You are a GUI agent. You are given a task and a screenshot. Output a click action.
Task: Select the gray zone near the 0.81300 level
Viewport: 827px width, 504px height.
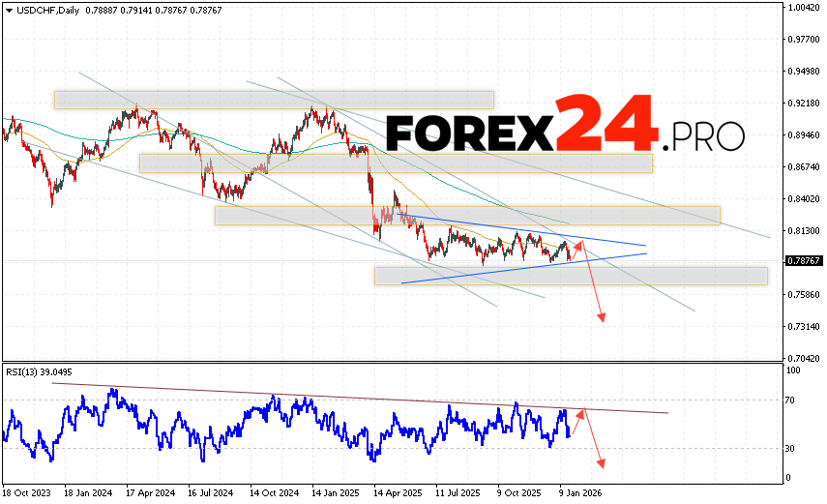[467, 215]
